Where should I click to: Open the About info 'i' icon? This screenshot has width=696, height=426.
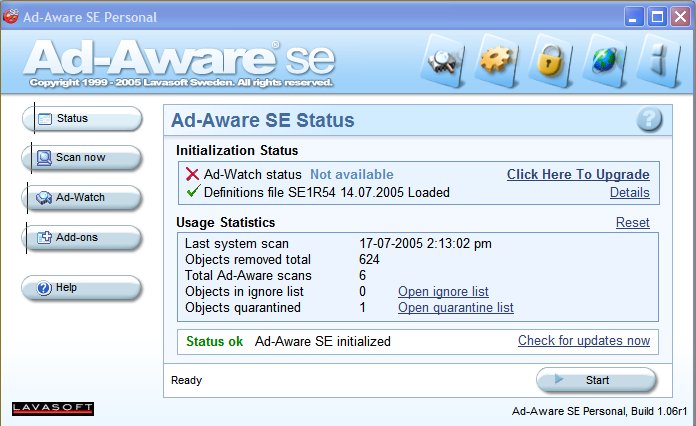tap(659, 61)
